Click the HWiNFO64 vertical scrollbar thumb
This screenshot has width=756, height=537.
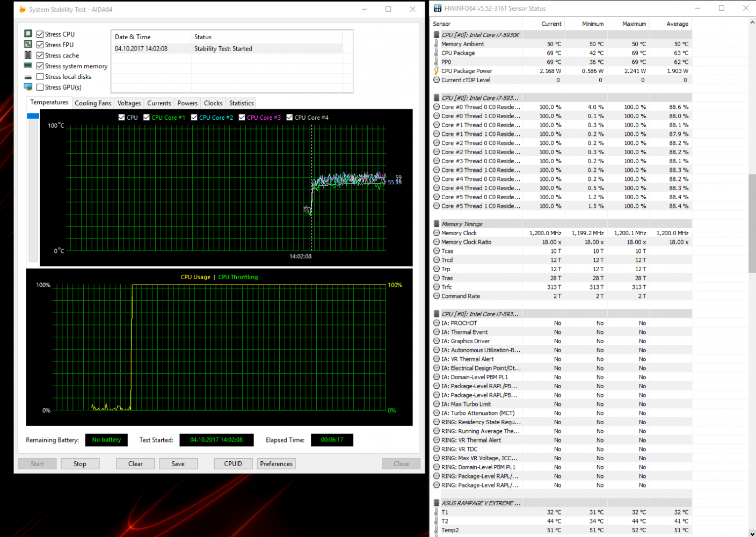point(752,223)
